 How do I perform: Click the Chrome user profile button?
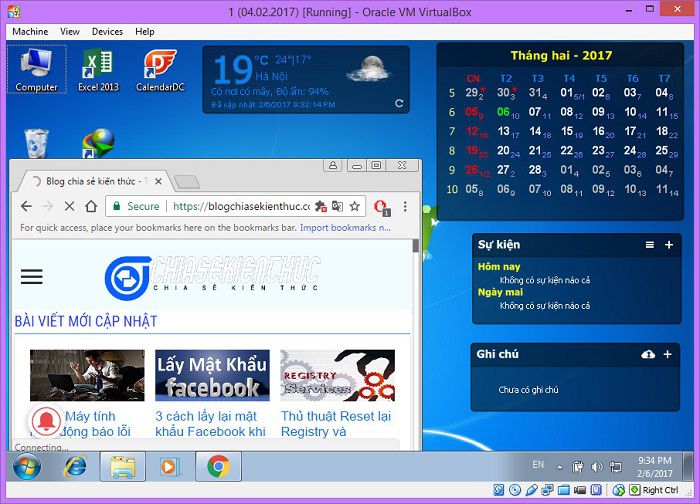(333, 165)
